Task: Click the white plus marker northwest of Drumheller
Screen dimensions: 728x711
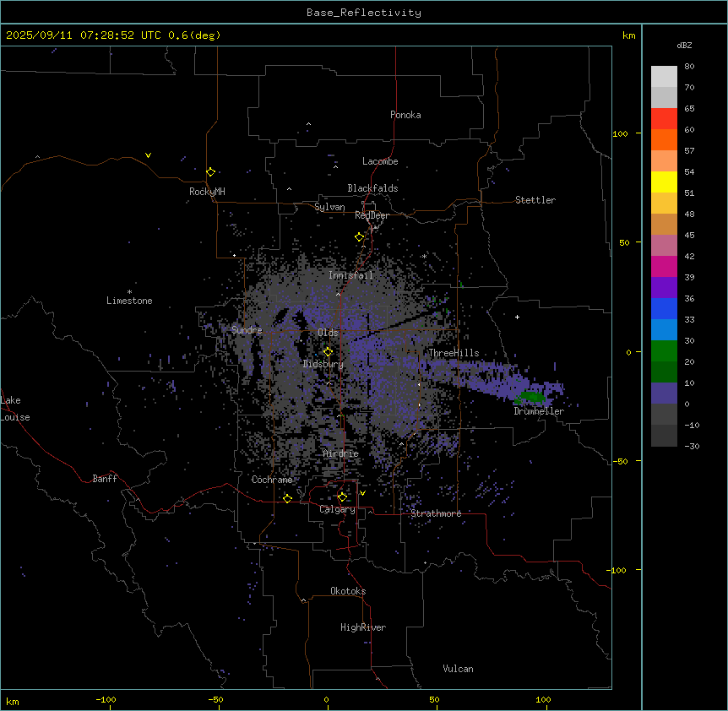Action: coord(517,317)
